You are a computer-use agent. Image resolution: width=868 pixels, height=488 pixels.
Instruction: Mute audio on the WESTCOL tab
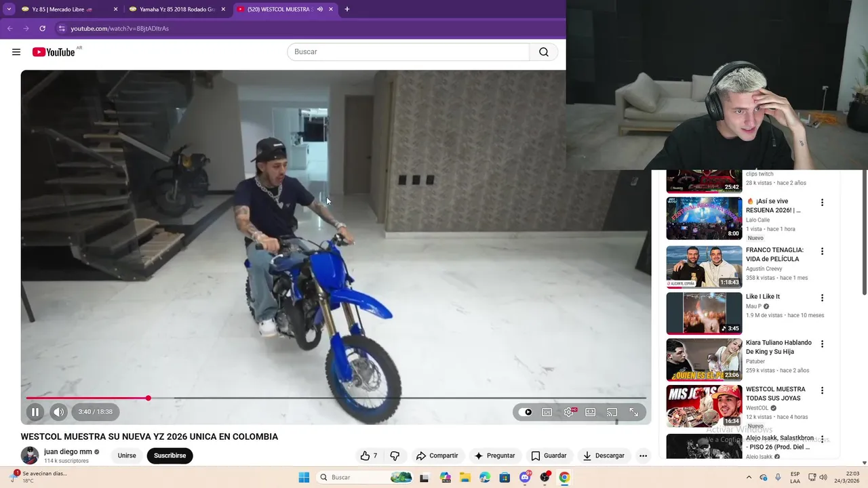click(x=319, y=9)
